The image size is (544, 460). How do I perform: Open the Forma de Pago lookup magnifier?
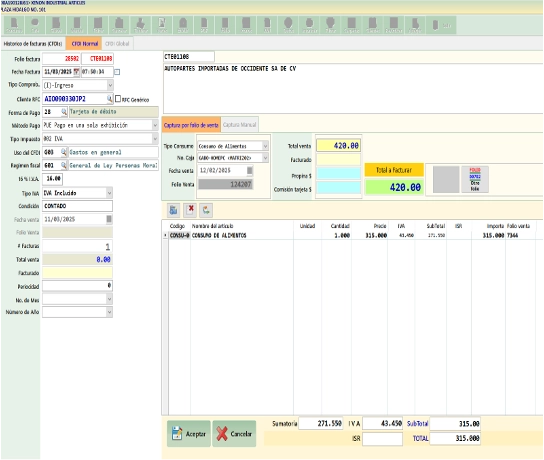[x=64, y=112]
